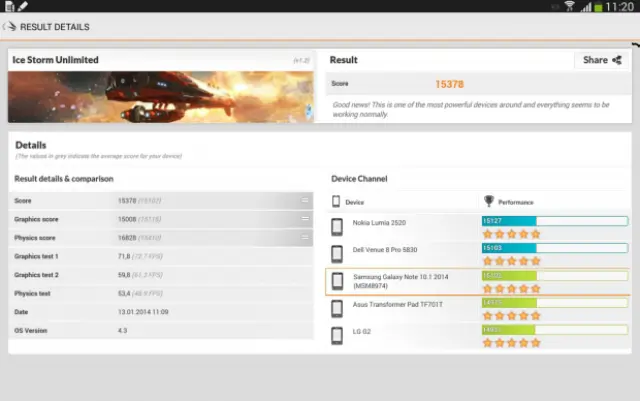The height and width of the screenshot is (401, 640).
Task: Click the Asus Transformer Pad device icon
Action: tap(337, 308)
